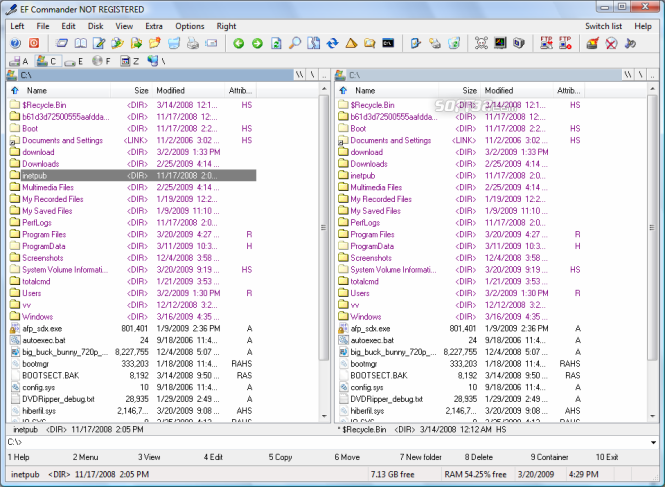Image resolution: width=665 pixels, height=487 pixels.
Task: Switch to drive A
Action: coord(19,62)
